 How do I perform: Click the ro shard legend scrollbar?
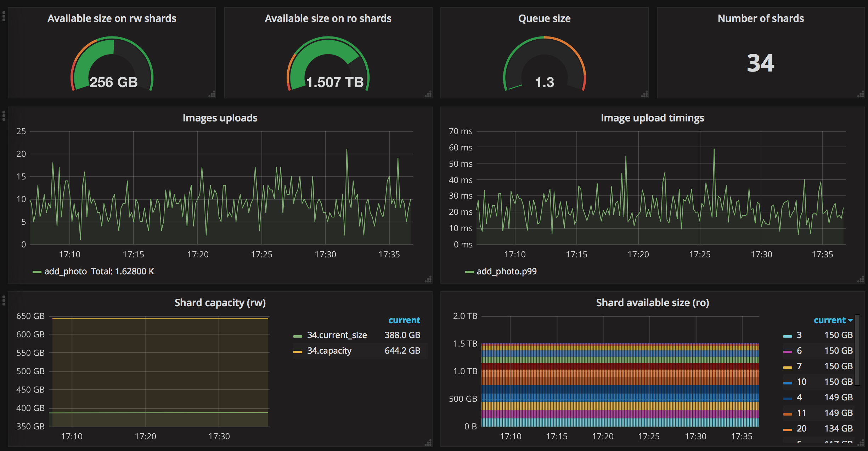point(857,350)
